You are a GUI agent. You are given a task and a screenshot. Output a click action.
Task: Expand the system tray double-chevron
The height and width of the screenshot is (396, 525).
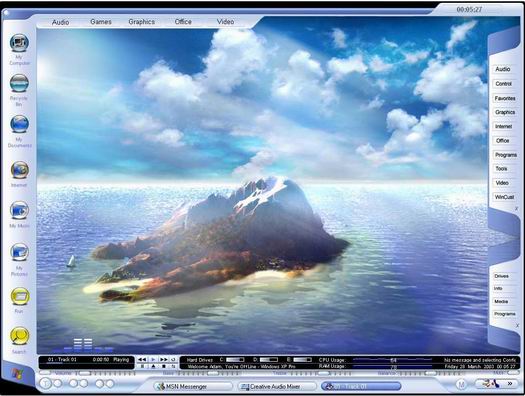pos(510,384)
